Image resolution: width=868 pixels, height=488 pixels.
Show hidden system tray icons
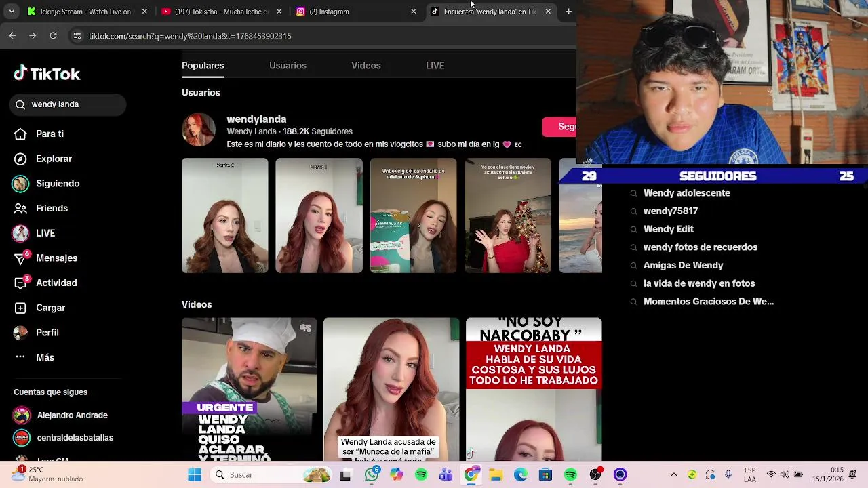[x=674, y=474]
